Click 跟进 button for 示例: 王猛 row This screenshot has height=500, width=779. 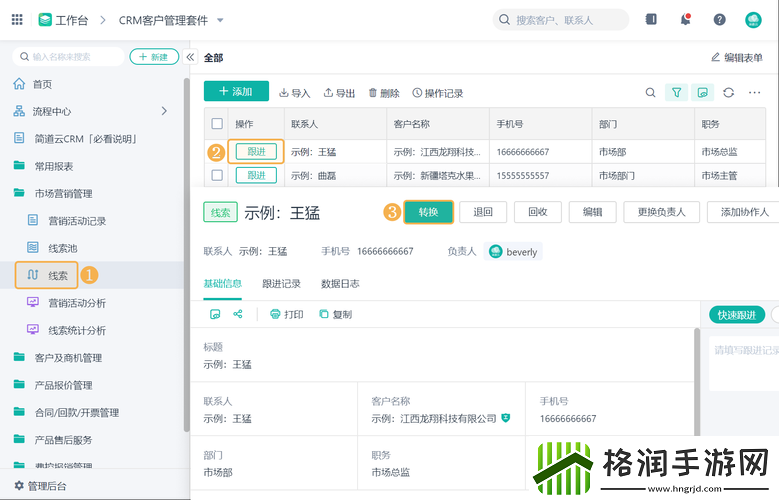256,152
